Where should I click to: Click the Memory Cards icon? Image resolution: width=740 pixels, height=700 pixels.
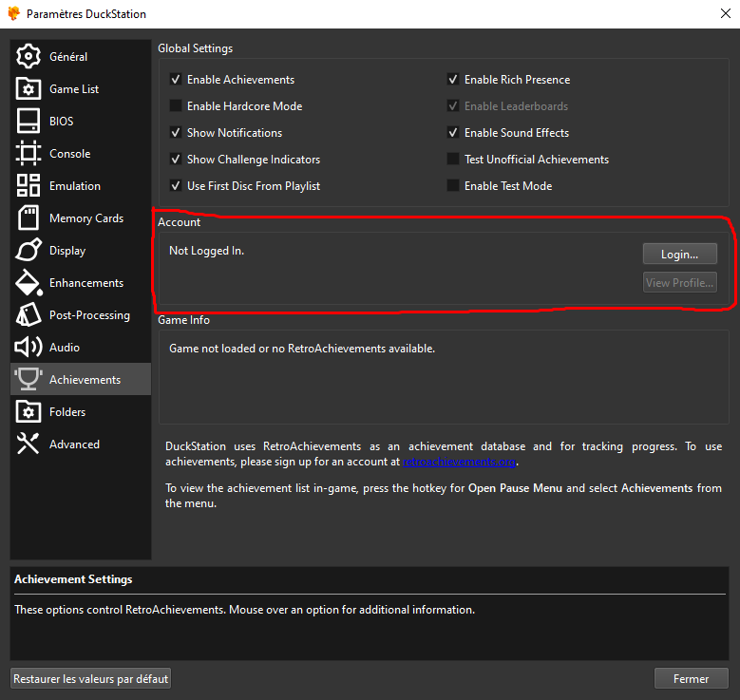(x=28, y=218)
